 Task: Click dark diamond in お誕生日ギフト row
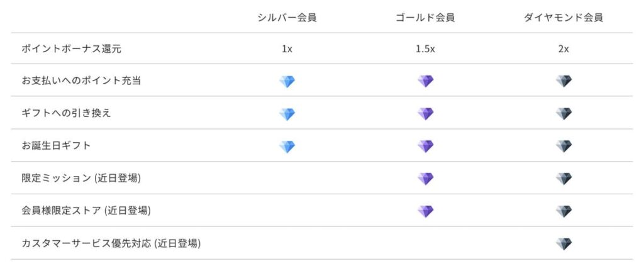click(x=563, y=146)
